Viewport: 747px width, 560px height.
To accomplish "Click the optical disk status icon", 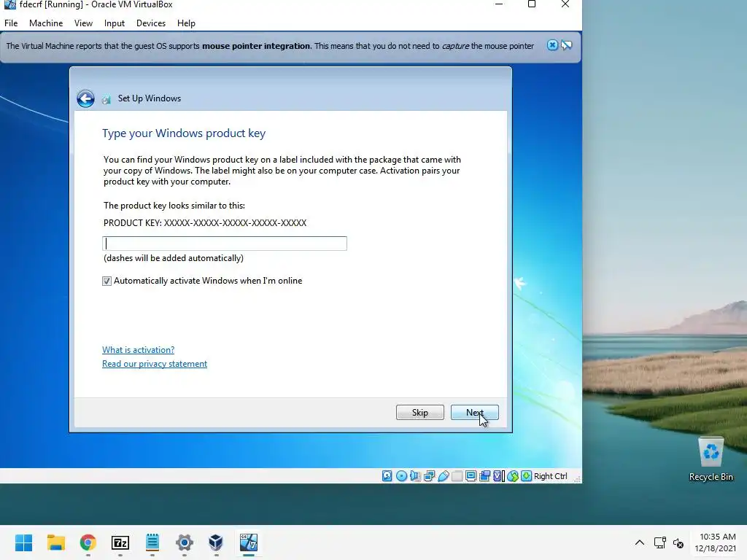I will (402, 475).
